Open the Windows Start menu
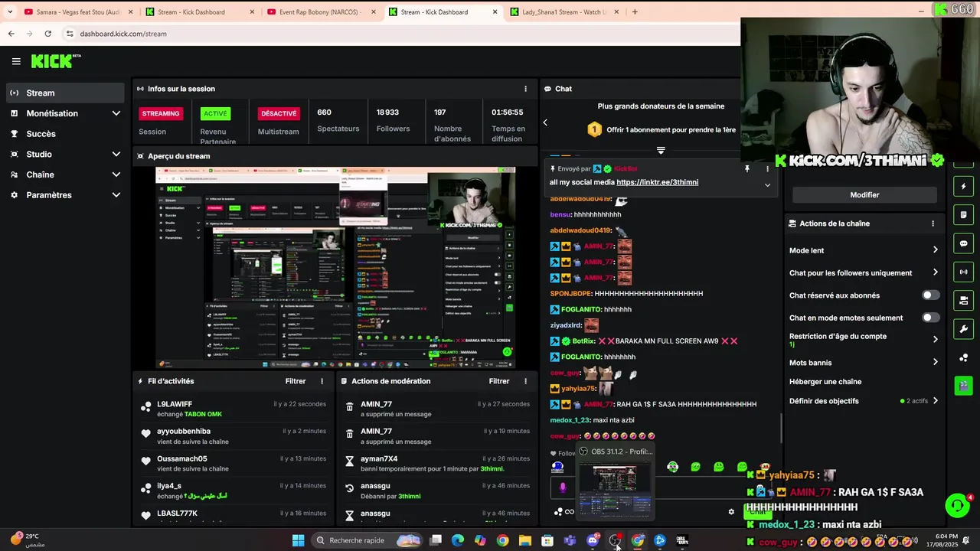The height and width of the screenshot is (551, 980). [298, 540]
